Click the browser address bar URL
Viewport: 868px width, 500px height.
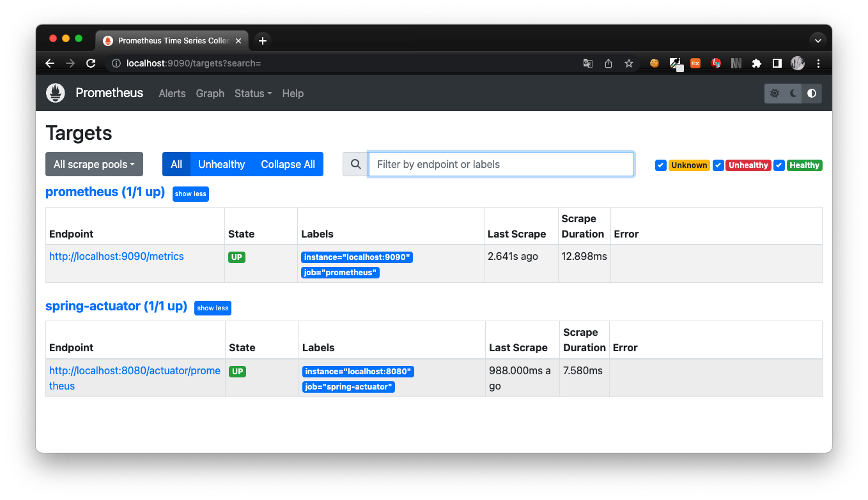pyautogui.click(x=194, y=63)
